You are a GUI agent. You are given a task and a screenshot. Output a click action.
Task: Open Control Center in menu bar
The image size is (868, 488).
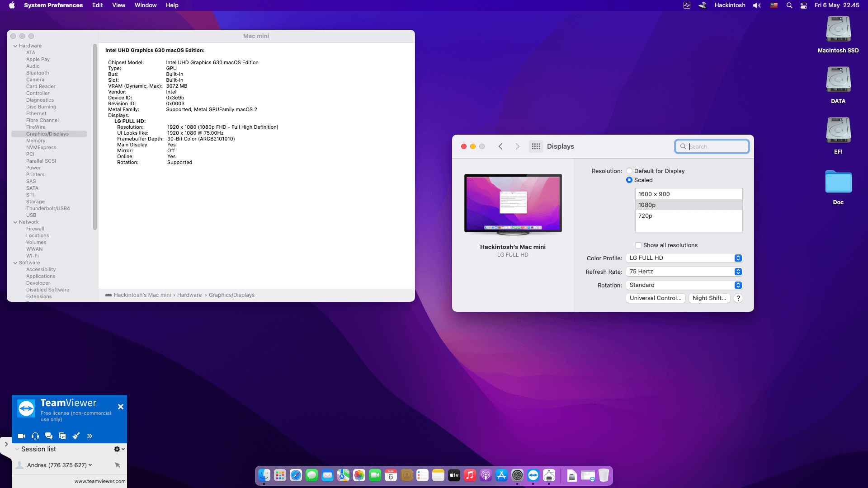[804, 5]
